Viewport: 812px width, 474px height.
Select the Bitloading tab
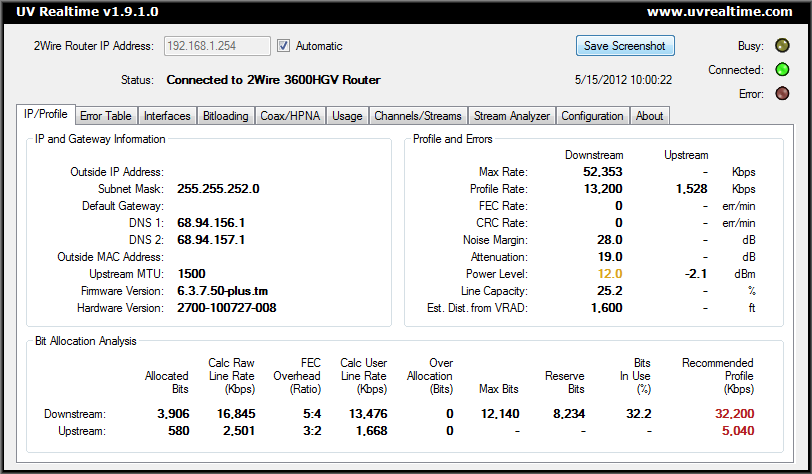[x=225, y=116]
